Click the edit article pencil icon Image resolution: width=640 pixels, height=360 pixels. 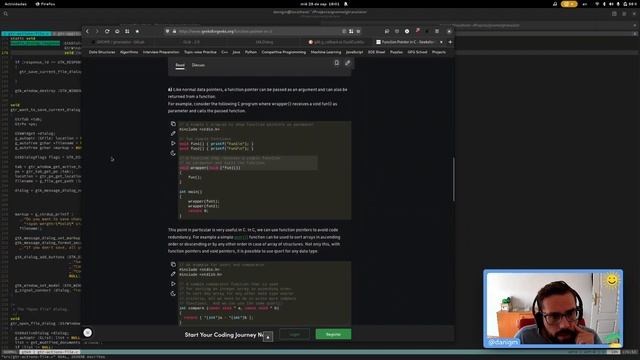(x=347, y=63)
